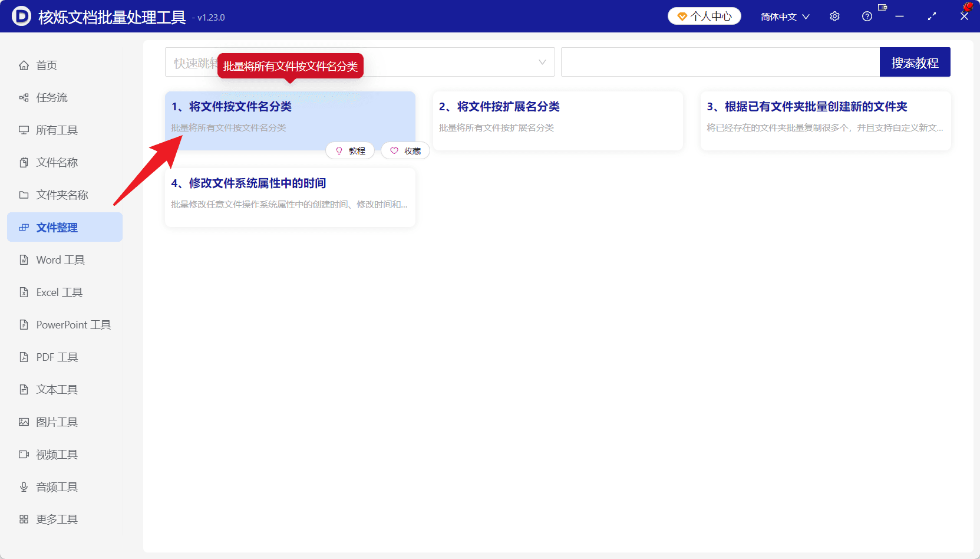980x559 pixels.
Task: Open 视频工具 section
Action: [65, 455]
